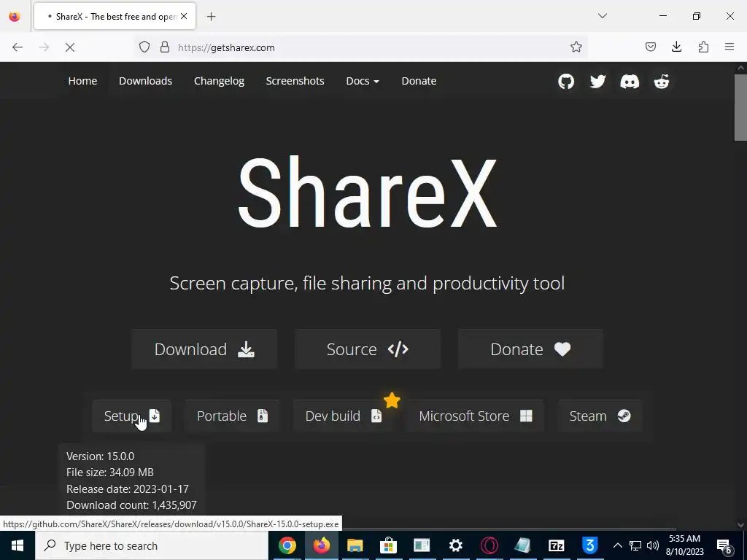Screen dimensions: 747x560
Task: Open Settings gear from taskbar
Action: point(456,545)
